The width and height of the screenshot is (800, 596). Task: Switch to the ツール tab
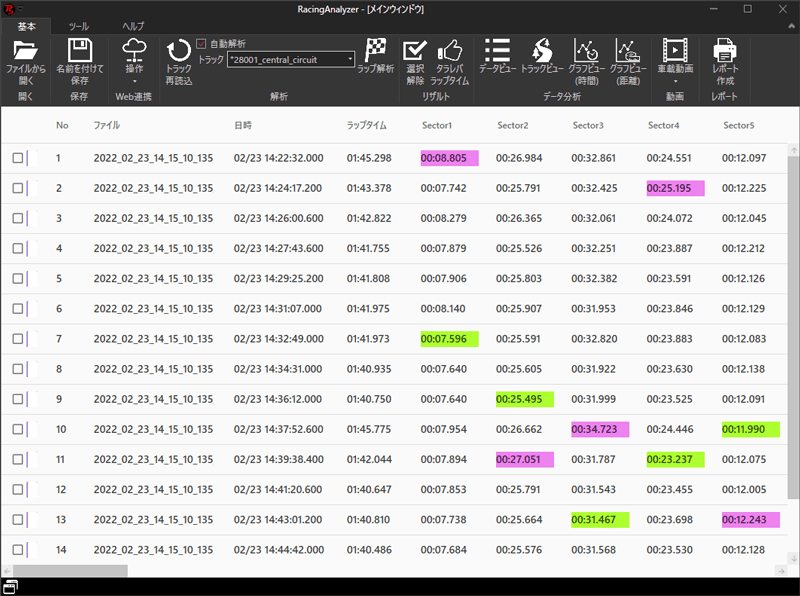pyautogui.click(x=78, y=25)
